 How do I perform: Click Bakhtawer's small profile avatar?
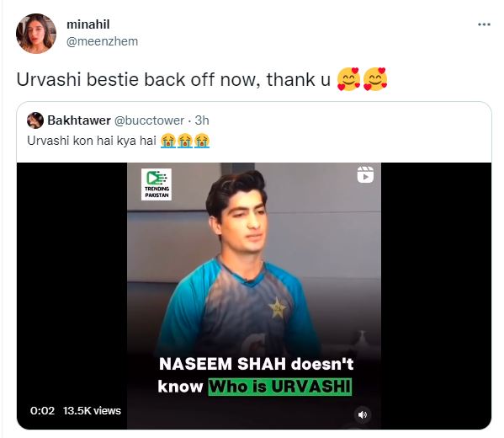pyautogui.click(x=35, y=120)
